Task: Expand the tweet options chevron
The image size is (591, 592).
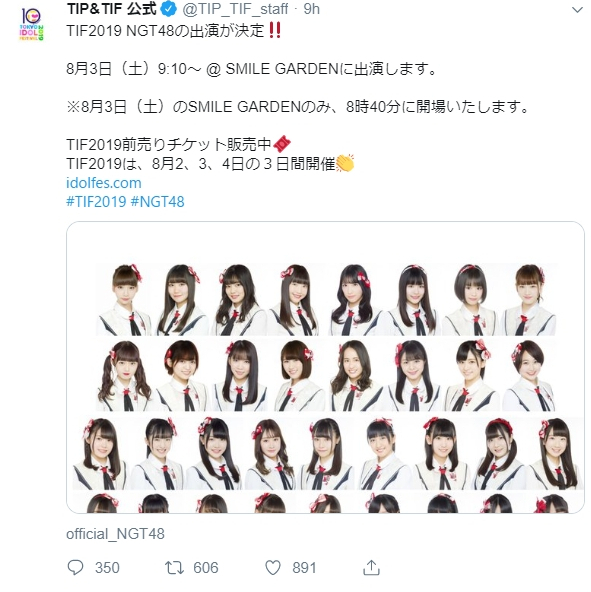Action: click(x=577, y=10)
